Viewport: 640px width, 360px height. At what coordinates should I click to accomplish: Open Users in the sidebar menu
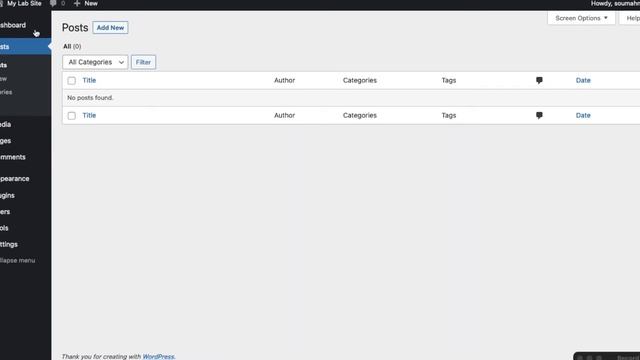[x=5, y=212]
